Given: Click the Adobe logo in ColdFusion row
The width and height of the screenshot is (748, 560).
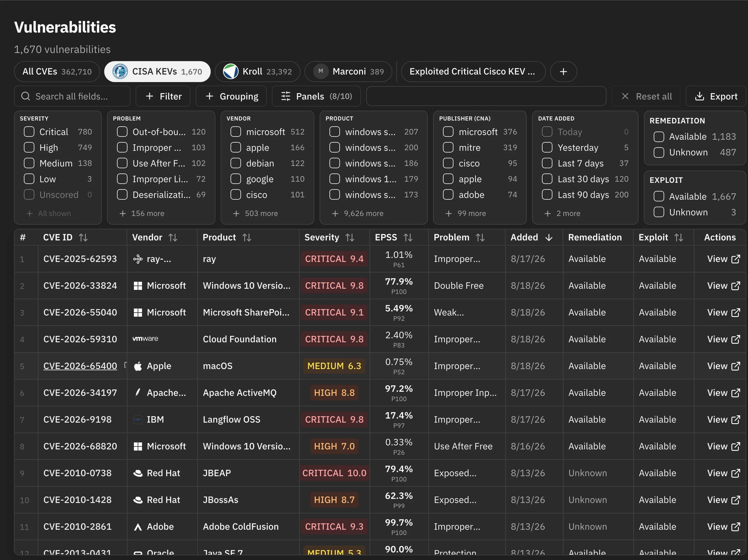Looking at the screenshot, I should (138, 527).
